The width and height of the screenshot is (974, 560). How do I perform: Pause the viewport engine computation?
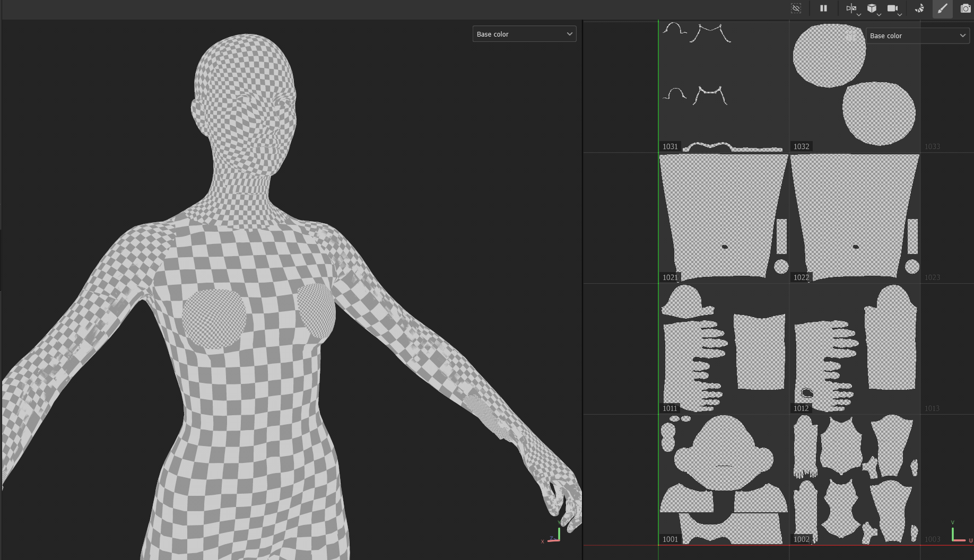click(823, 8)
